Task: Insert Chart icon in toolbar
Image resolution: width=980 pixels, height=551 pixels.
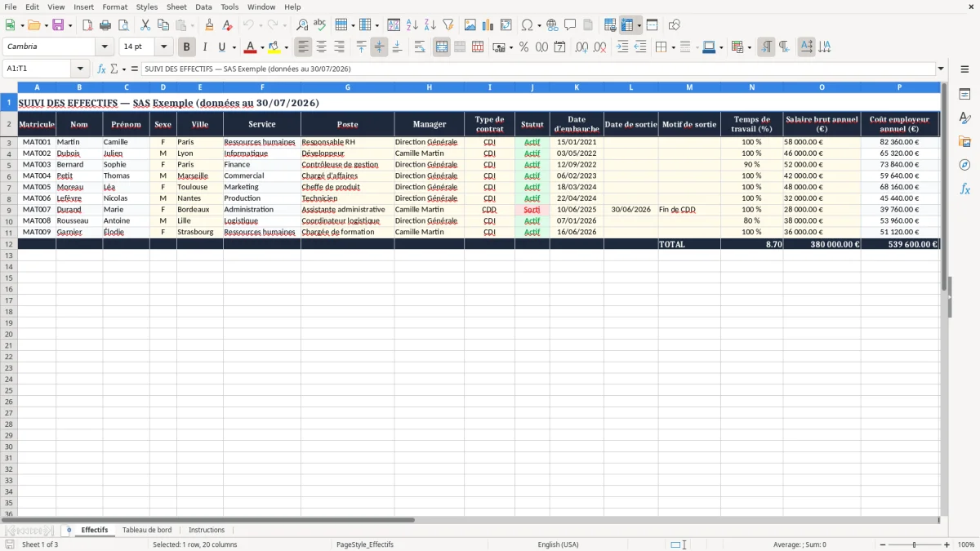Action: click(x=488, y=25)
